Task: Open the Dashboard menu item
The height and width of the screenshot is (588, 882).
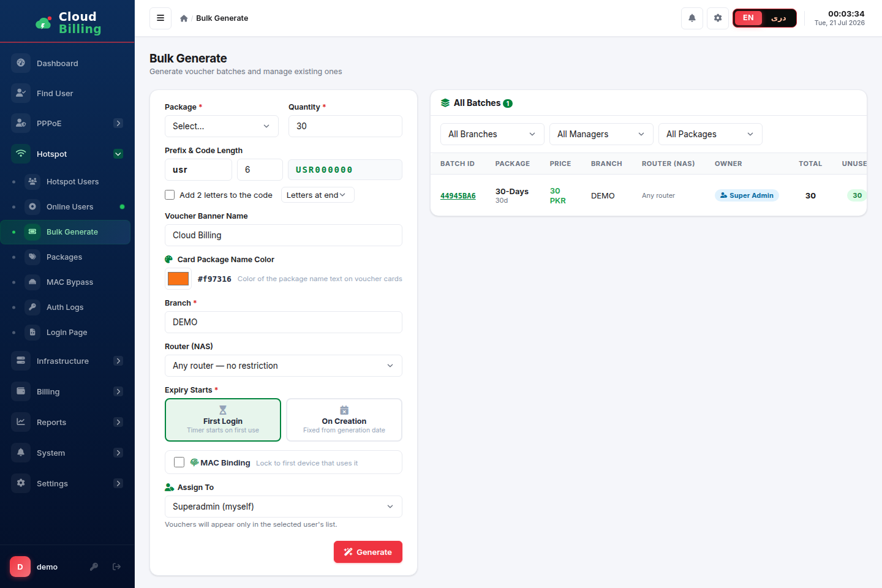Action: click(x=67, y=63)
